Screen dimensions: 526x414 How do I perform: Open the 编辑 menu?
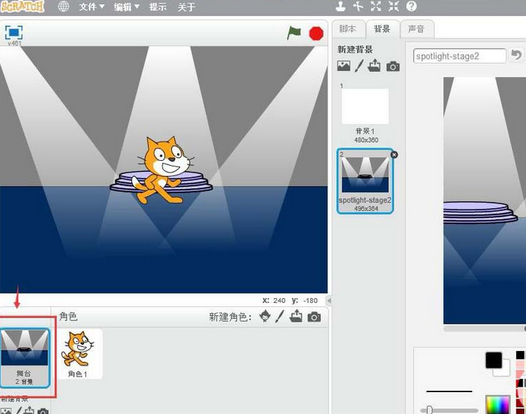coord(126,7)
